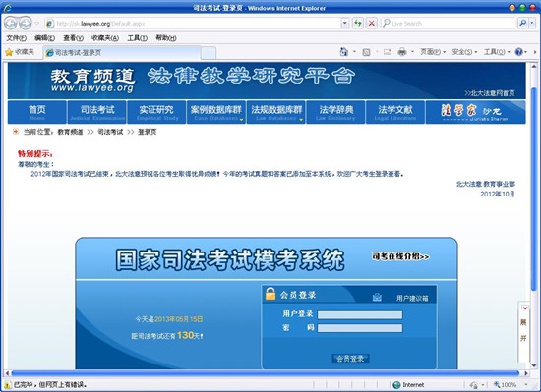
Task: Open the 帮助(H) menu
Action: pyautogui.click(x=166, y=38)
